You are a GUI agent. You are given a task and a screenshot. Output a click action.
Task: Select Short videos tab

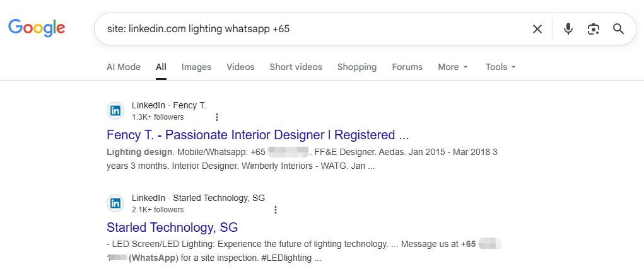point(296,67)
